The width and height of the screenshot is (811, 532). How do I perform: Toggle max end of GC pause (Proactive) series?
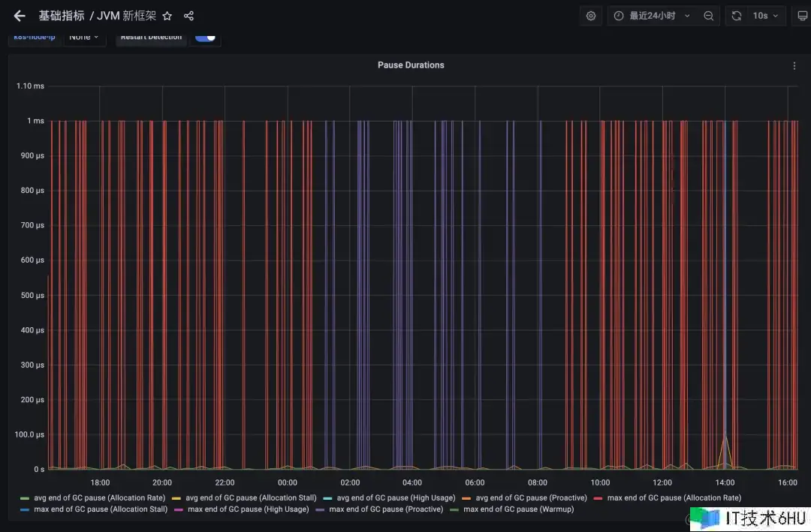pyautogui.click(x=385, y=509)
